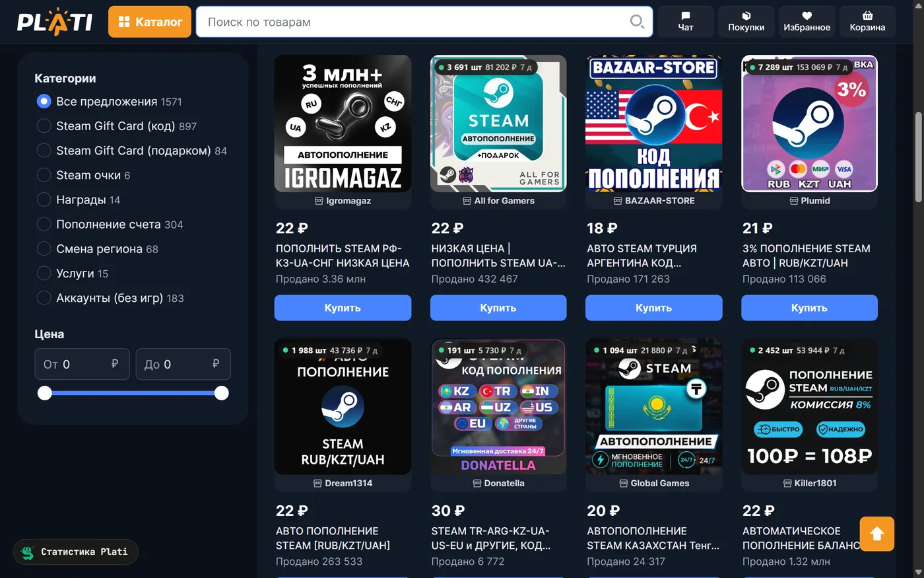The height and width of the screenshot is (578, 924).
Task: Select Steam очки category
Action: click(44, 175)
